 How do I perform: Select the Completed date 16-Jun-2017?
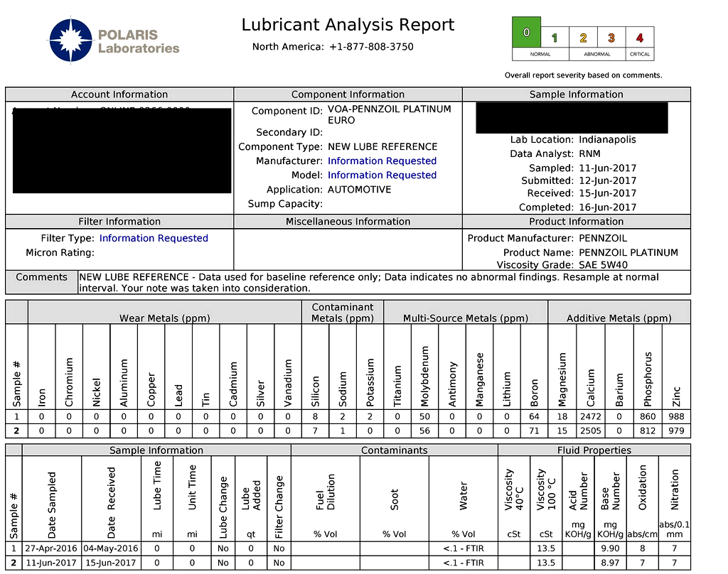608,207
